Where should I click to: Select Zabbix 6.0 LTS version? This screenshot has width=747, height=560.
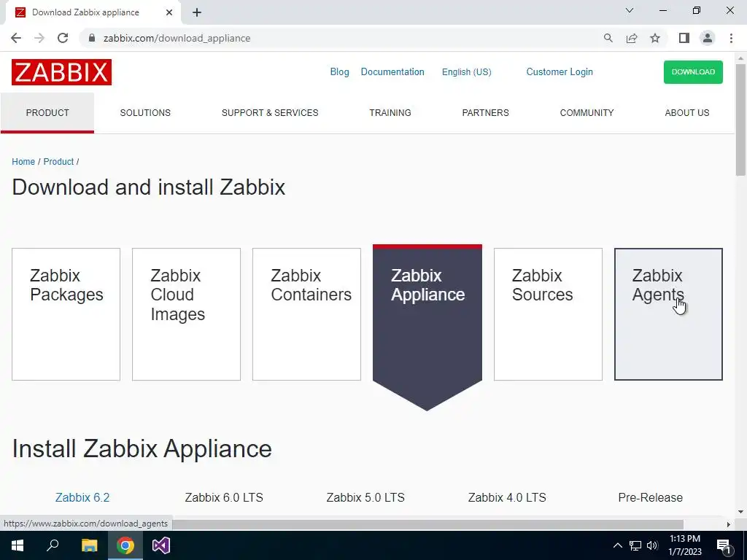(224, 497)
